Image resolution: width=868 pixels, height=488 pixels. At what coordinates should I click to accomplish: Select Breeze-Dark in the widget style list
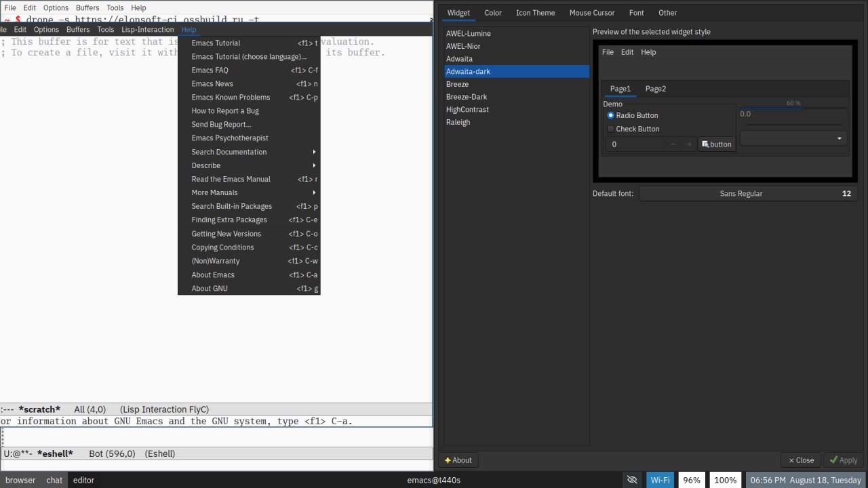coord(467,97)
